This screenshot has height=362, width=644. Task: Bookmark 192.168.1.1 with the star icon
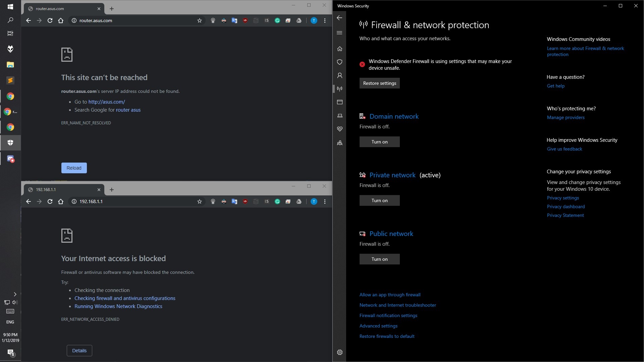[200, 201]
